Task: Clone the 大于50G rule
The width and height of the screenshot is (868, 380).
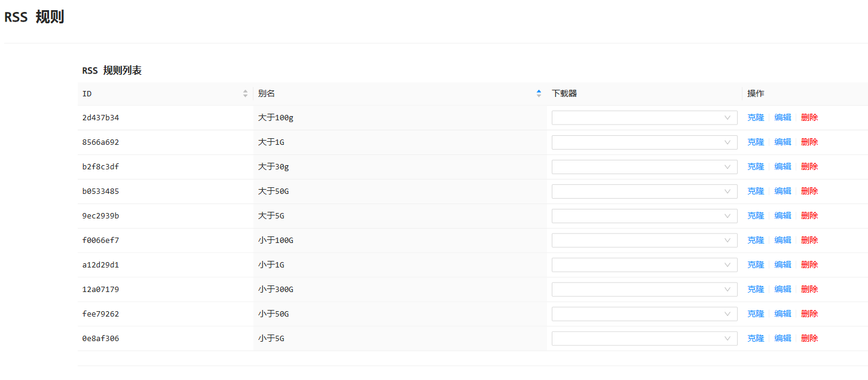Action: click(x=756, y=191)
